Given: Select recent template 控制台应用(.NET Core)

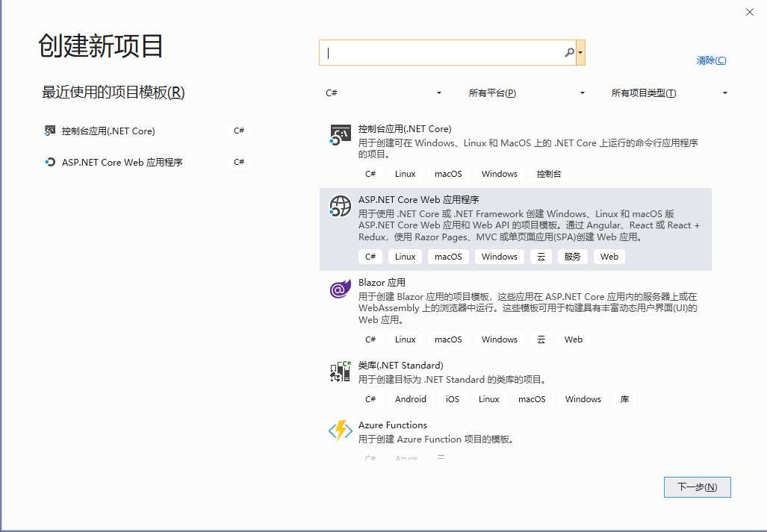Looking at the screenshot, I should pos(146,131).
